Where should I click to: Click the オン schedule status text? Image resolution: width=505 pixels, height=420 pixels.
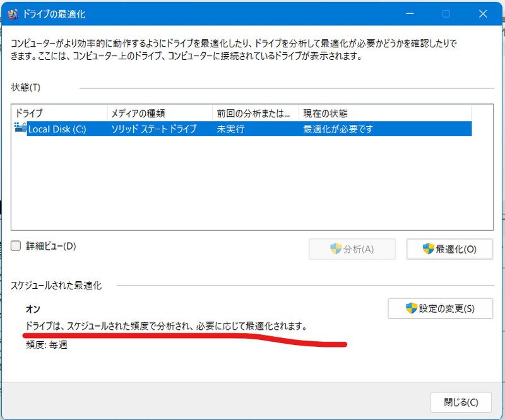click(33, 309)
